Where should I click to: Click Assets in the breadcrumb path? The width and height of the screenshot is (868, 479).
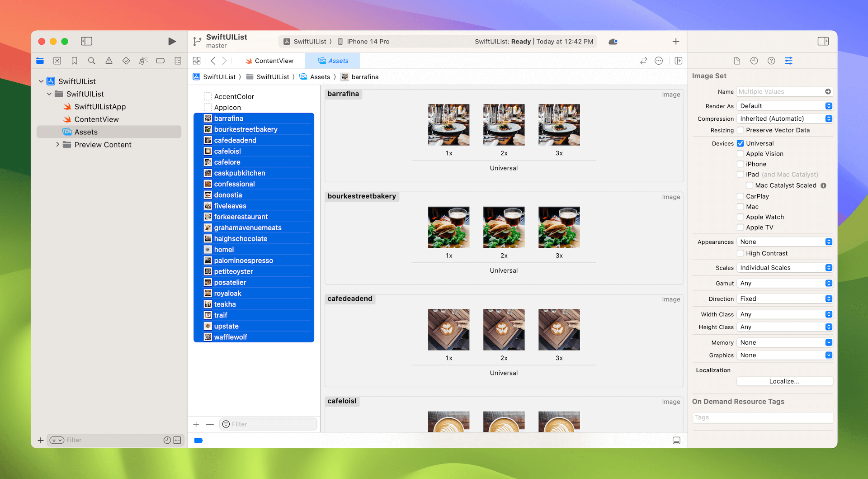pos(315,77)
